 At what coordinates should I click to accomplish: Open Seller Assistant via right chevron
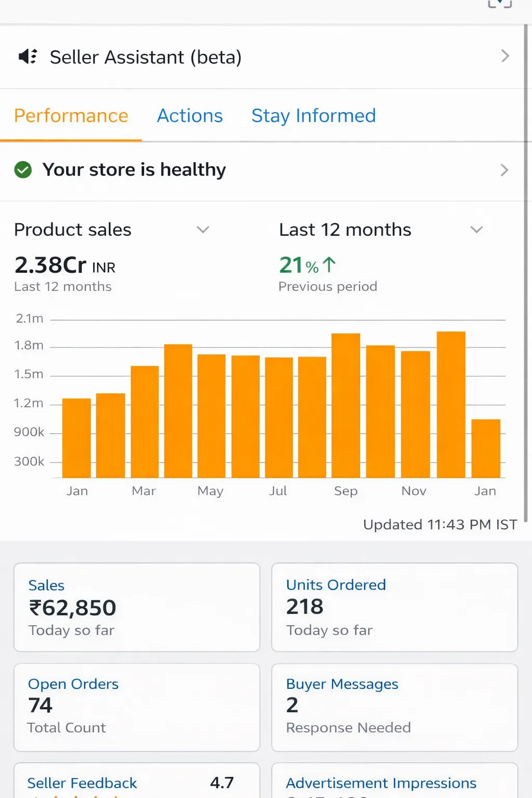pos(504,56)
